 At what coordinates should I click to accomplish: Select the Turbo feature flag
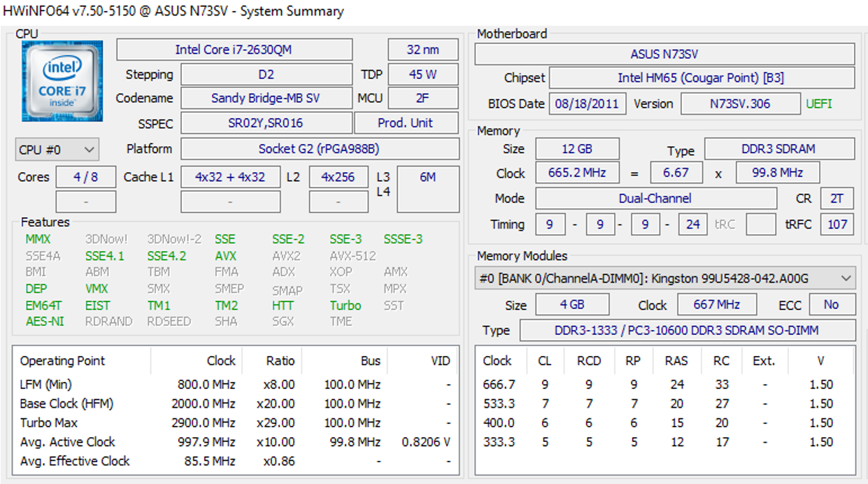(x=346, y=306)
